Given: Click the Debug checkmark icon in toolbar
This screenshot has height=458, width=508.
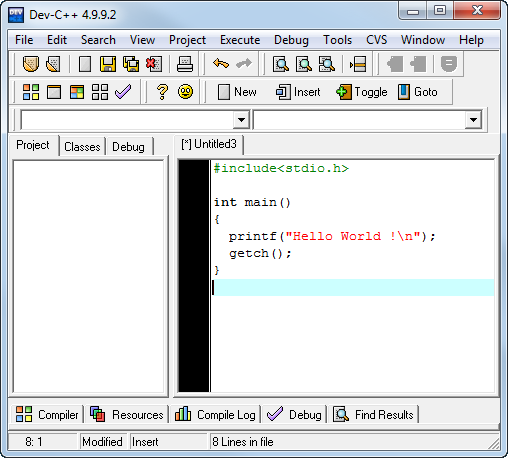Looking at the screenshot, I should click(123, 92).
